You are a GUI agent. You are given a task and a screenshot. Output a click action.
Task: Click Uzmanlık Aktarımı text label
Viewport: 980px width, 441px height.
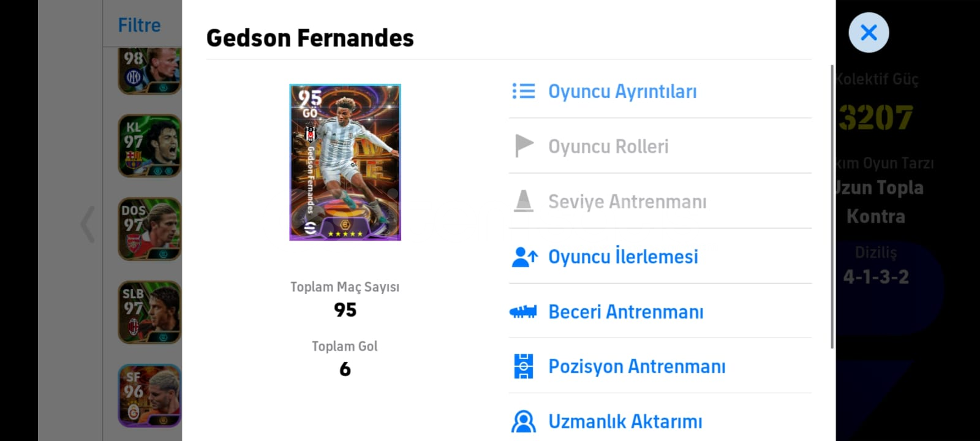(625, 421)
